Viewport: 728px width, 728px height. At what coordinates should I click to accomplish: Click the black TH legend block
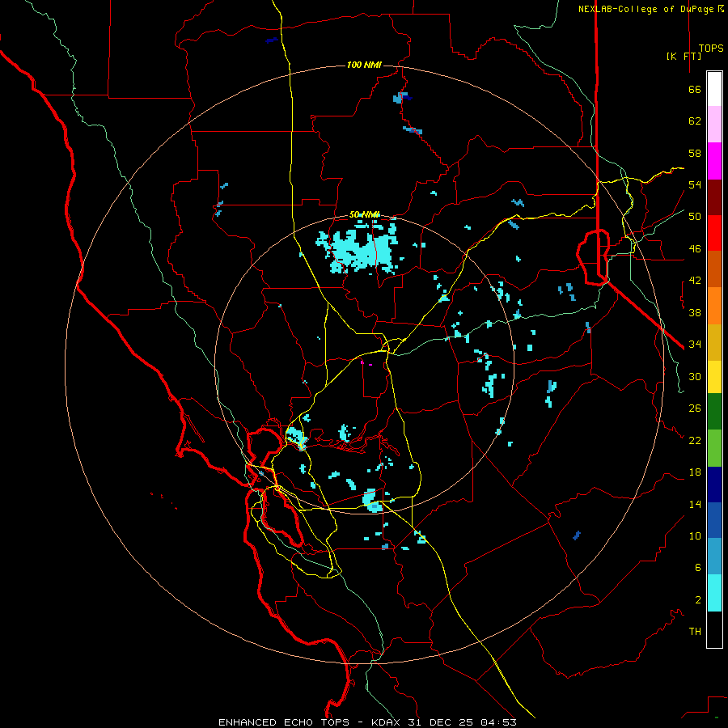tap(714, 629)
